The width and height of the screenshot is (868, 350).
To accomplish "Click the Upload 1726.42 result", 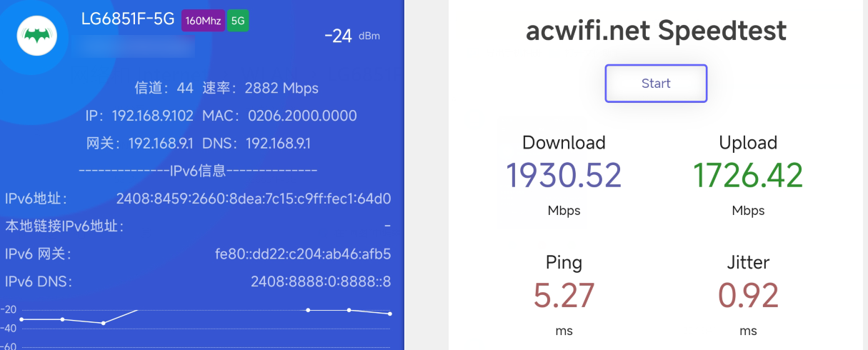I will (x=748, y=175).
